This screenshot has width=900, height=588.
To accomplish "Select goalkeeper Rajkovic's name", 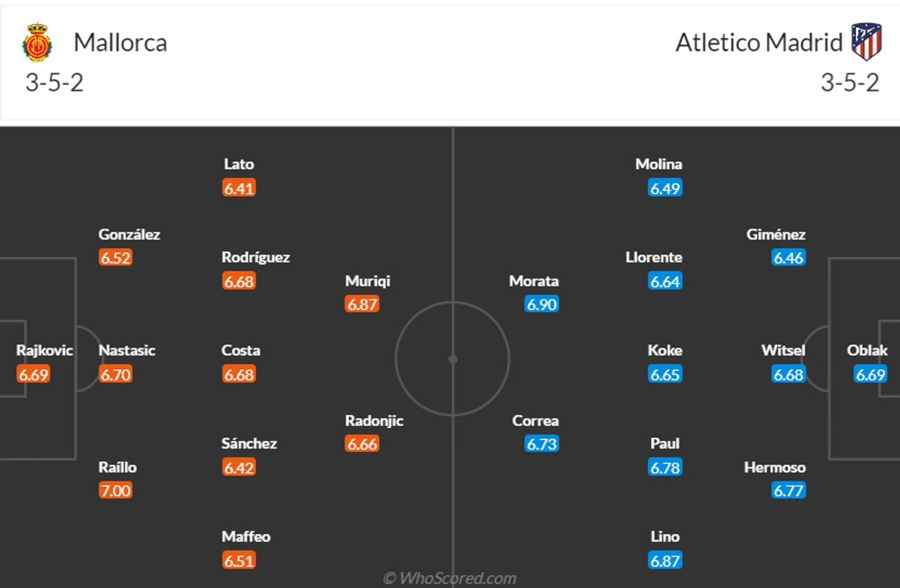I will [44, 350].
